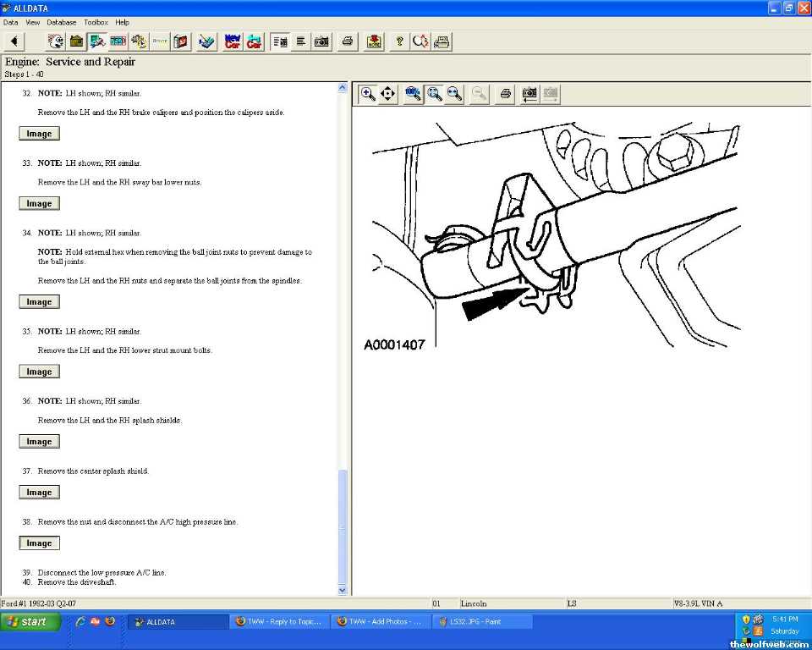Toggle the text-only layout view
812x650 pixels.
300,41
